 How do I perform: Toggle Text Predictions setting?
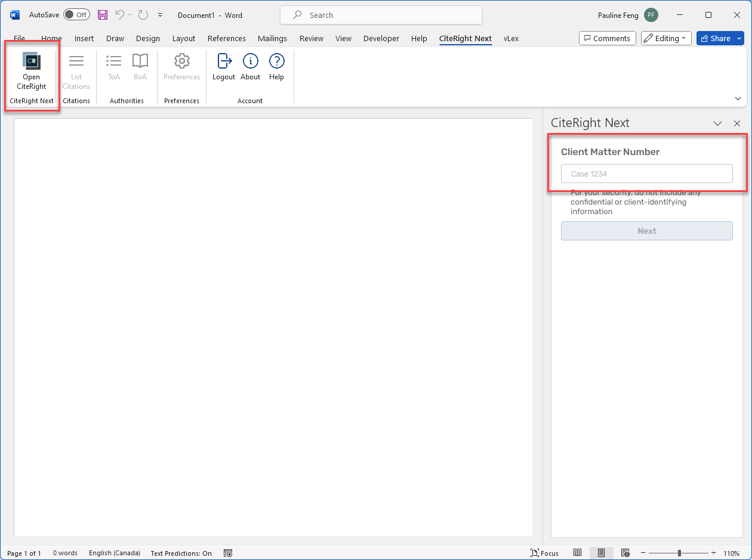[181, 553]
